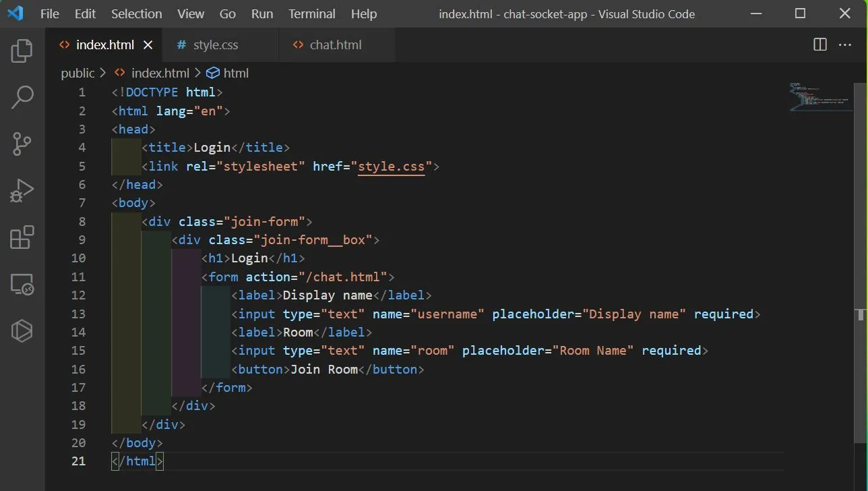Split the editor to the right
This screenshot has height=491, width=868.
(x=820, y=45)
